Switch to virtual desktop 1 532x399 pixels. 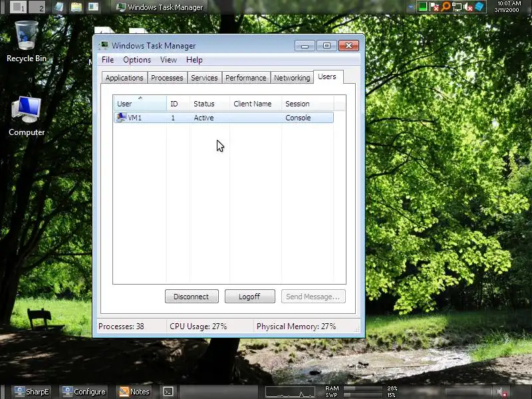click(18, 7)
